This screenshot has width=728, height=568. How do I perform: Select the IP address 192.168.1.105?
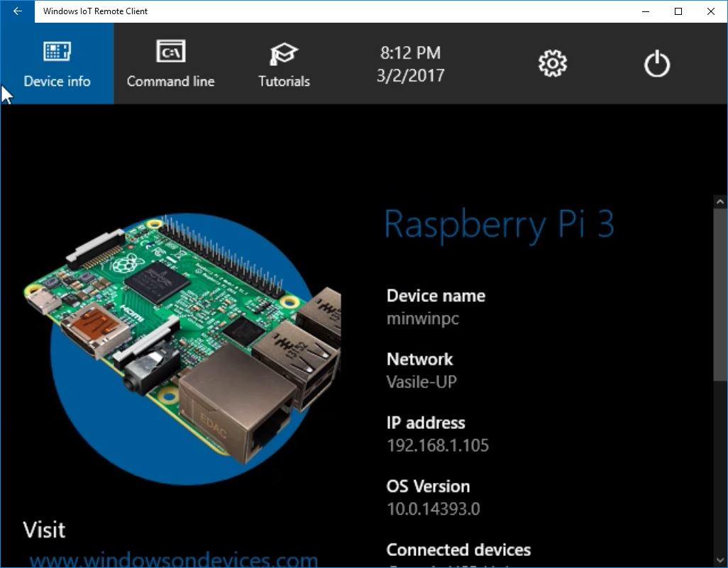(438, 445)
